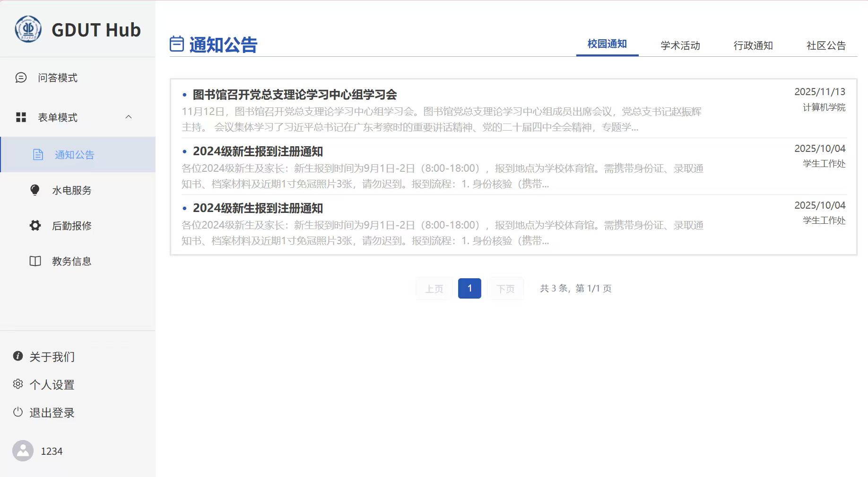Screen dimensions: 868x477
Task: Click the gear icon for 后勤报修
Action: pyautogui.click(x=35, y=226)
